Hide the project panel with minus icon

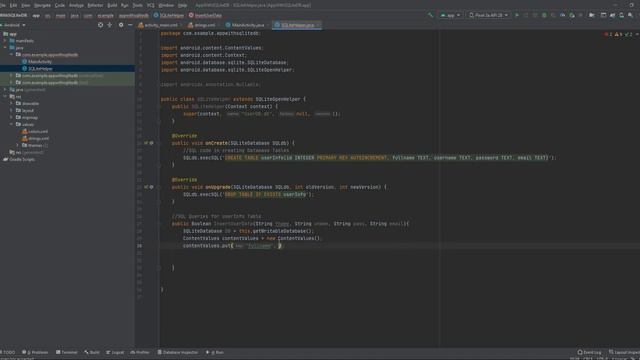pyautogui.click(x=130, y=25)
